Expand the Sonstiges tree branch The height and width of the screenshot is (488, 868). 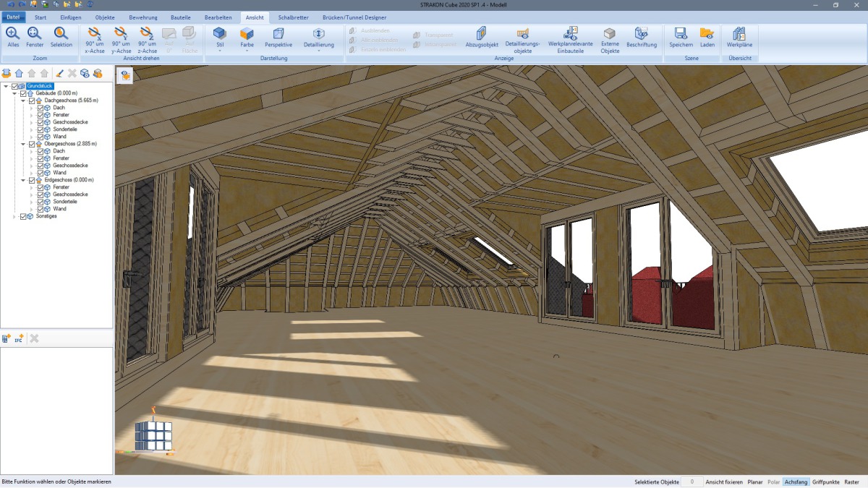(x=15, y=215)
